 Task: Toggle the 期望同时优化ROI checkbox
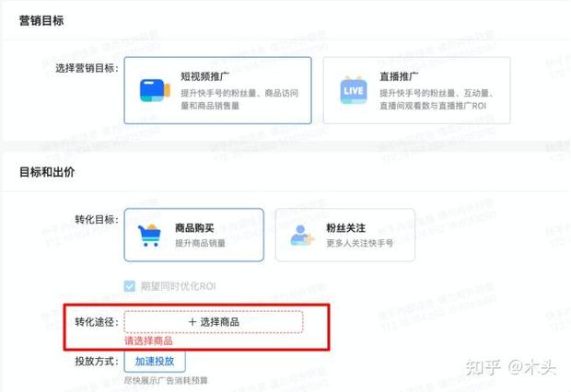coord(129,286)
